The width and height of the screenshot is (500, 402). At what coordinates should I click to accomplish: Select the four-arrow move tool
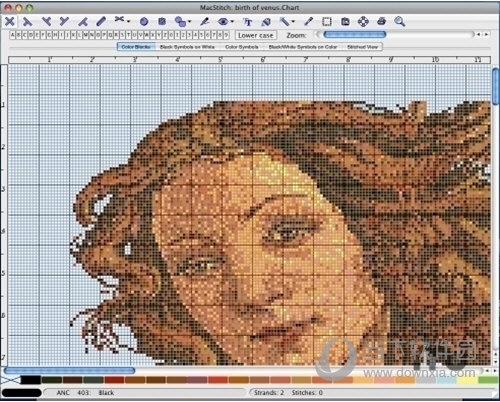pyautogui.click(x=363, y=22)
